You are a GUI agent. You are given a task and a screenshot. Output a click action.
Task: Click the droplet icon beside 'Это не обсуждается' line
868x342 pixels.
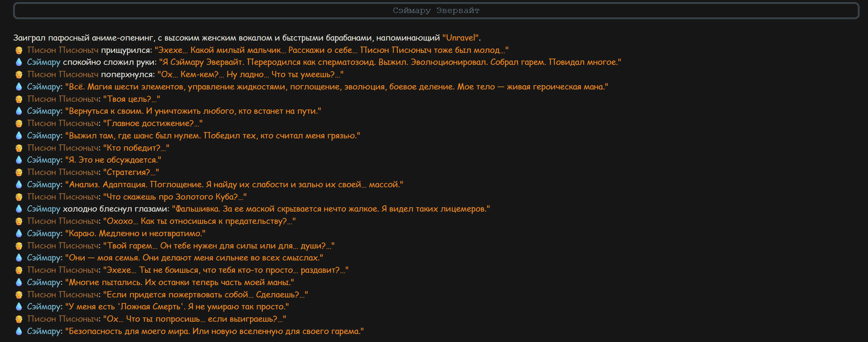(x=19, y=160)
